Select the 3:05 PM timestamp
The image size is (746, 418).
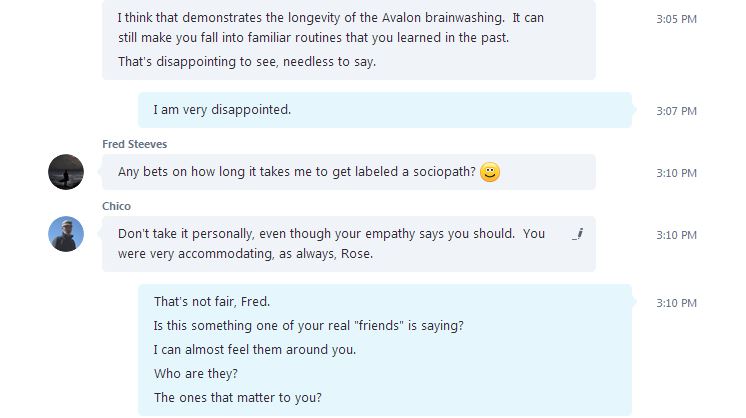pos(677,19)
